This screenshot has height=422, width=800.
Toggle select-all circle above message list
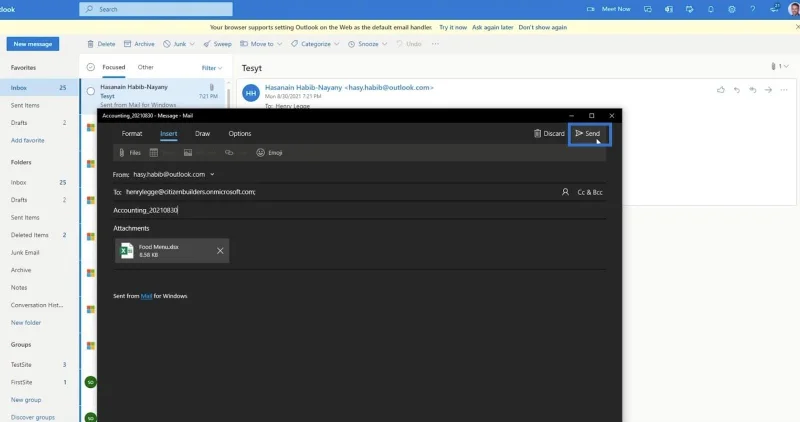point(91,67)
